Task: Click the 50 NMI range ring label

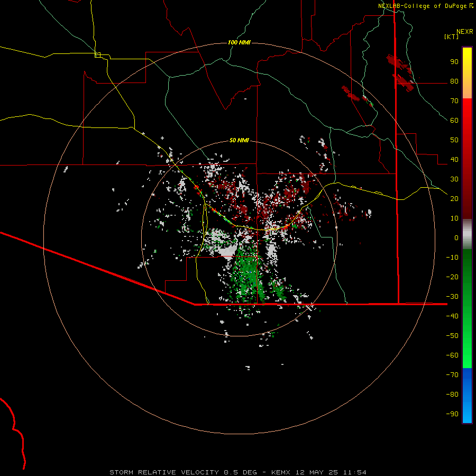Action: [239, 140]
